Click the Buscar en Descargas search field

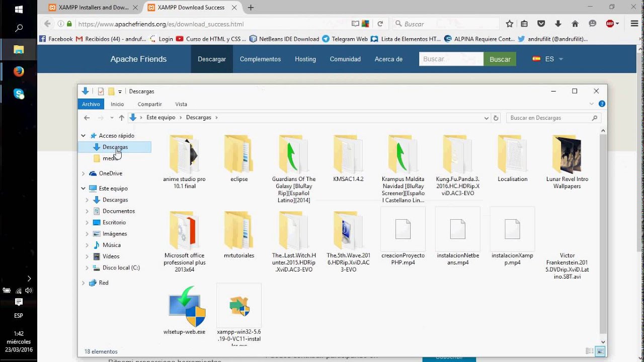point(553,118)
